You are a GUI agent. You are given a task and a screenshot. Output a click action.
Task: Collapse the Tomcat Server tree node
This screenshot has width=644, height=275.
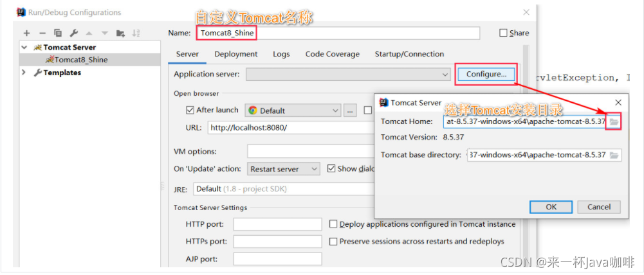[x=24, y=47]
